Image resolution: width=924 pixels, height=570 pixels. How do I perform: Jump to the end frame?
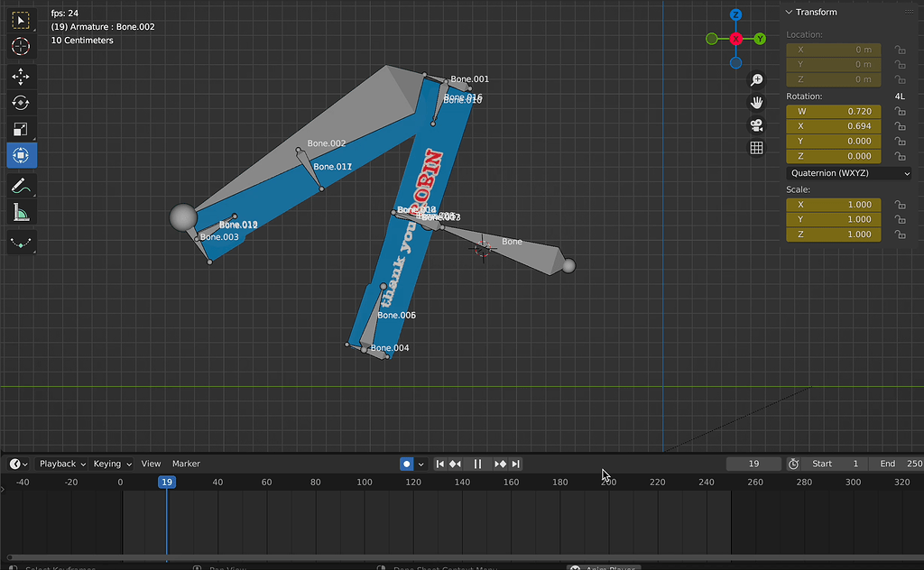515,464
